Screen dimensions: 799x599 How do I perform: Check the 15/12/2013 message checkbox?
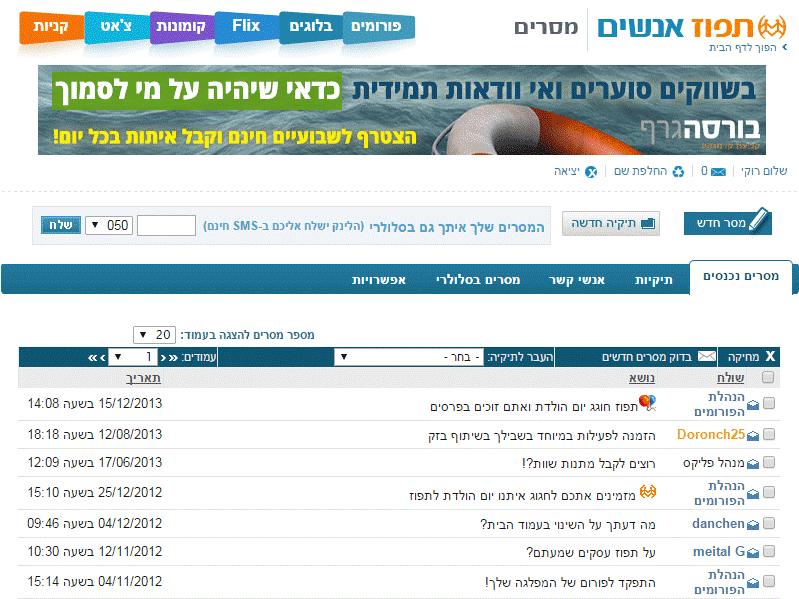coord(769,403)
